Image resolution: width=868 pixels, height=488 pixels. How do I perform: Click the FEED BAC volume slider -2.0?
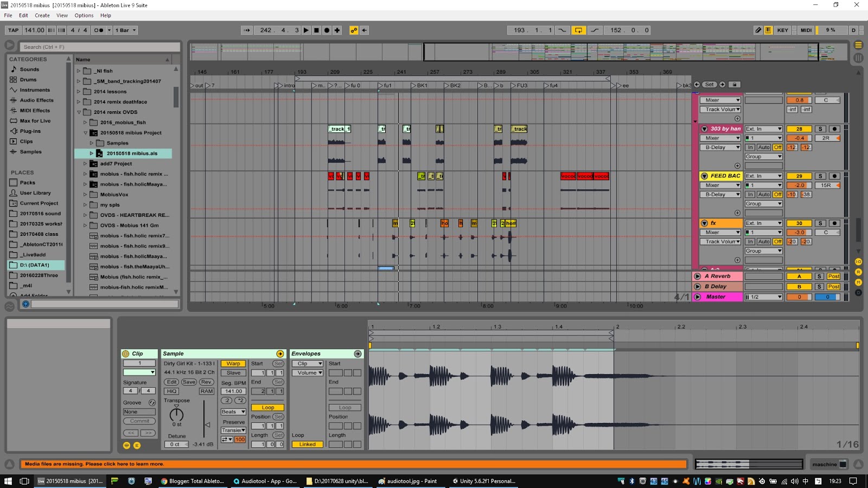pyautogui.click(x=799, y=185)
